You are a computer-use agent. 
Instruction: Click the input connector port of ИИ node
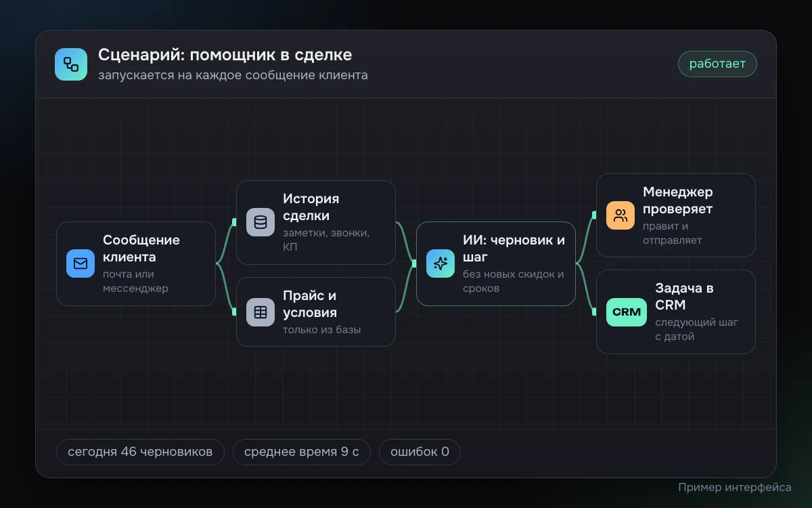(414, 263)
